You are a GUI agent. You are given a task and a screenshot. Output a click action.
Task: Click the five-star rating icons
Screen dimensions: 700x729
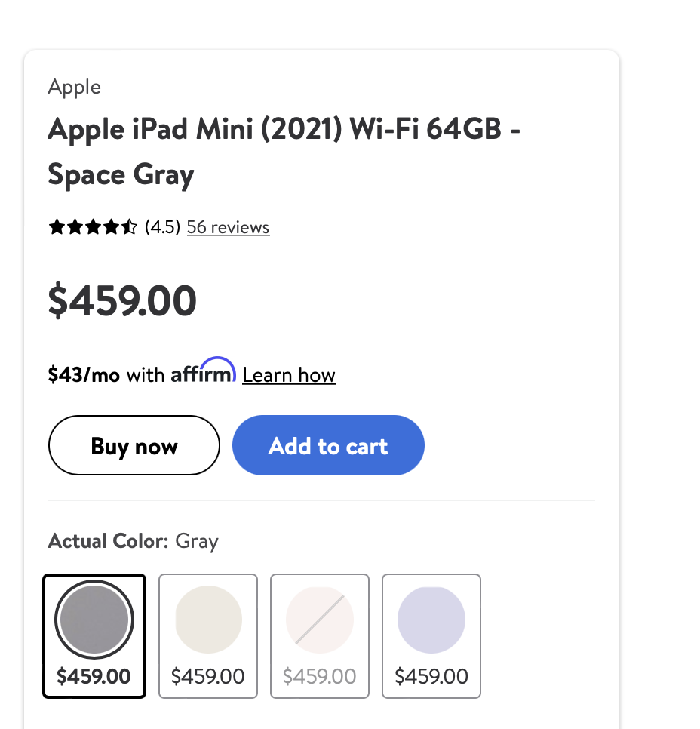(93, 227)
